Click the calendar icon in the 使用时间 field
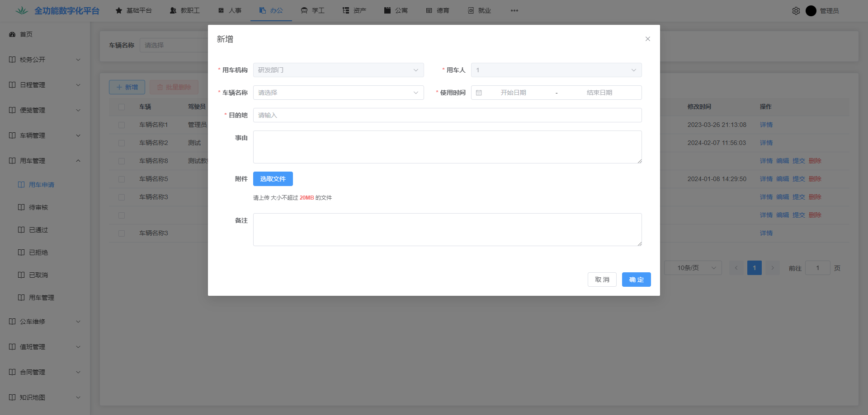 479,93
